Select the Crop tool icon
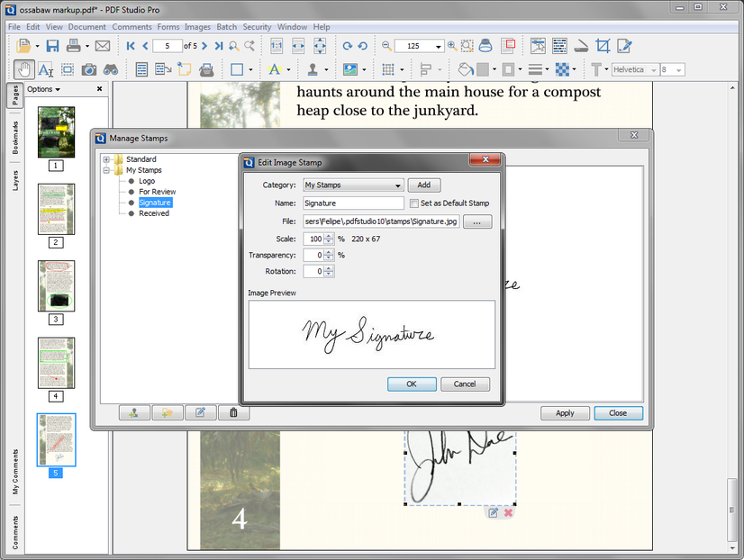 [x=603, y=46]
